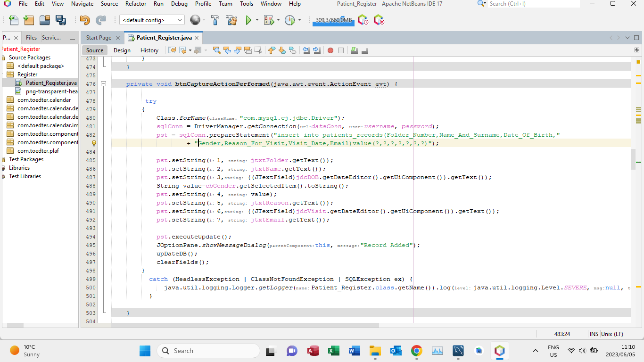644x362 pixels.
Task: Switch to History view
Action: 149,50
